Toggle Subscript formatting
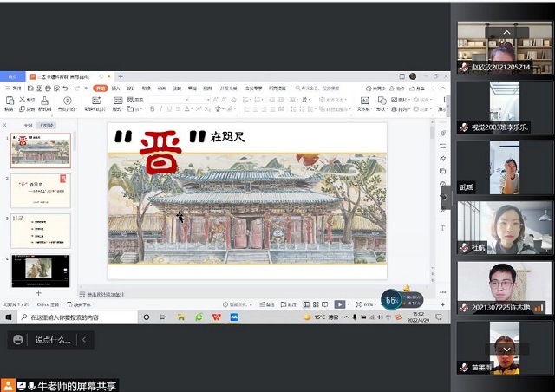Screen dimensions: 555x392 coord(208,109)
